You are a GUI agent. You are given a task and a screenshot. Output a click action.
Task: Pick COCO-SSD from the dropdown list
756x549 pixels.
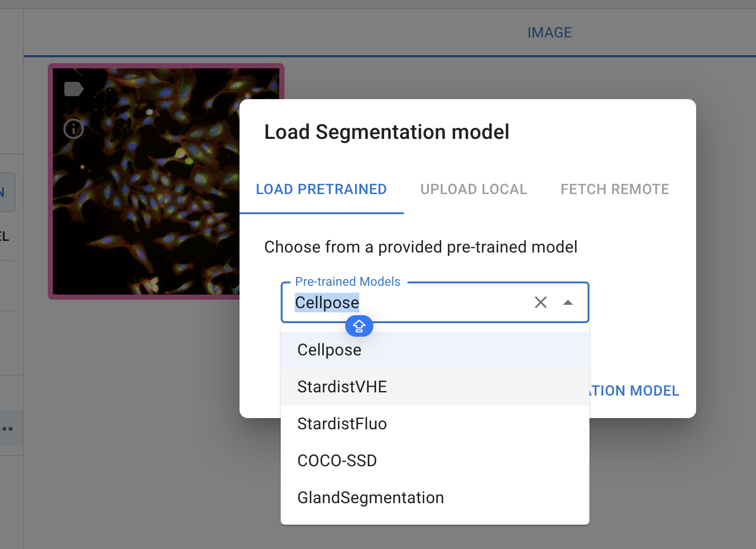(x=435, y=461)
